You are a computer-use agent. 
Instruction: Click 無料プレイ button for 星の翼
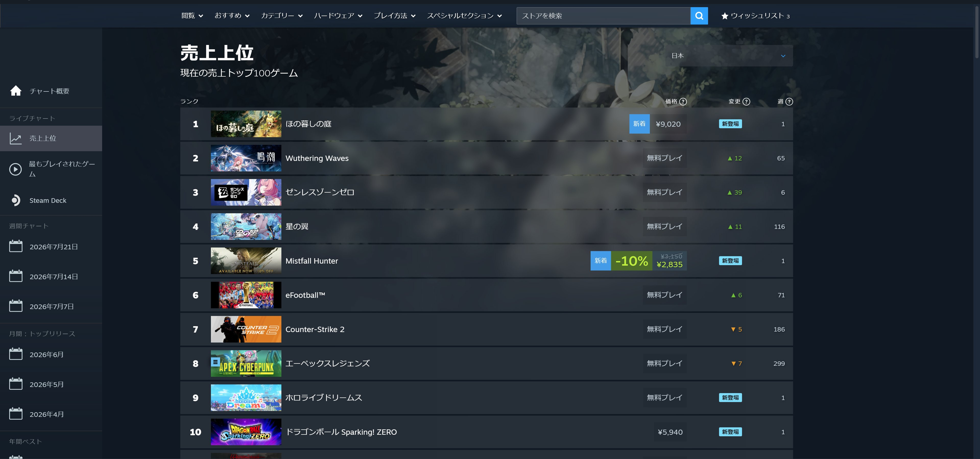[665, 227]
